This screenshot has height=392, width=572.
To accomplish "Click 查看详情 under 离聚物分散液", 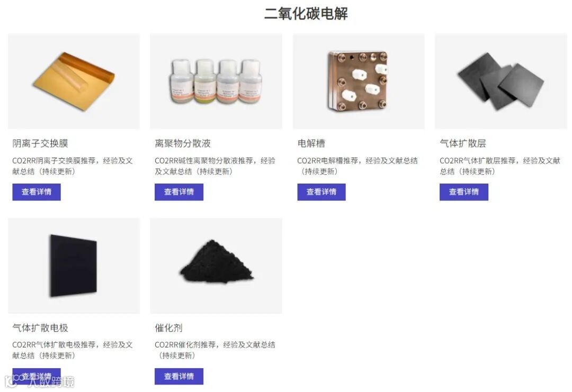I will [179, 192].
